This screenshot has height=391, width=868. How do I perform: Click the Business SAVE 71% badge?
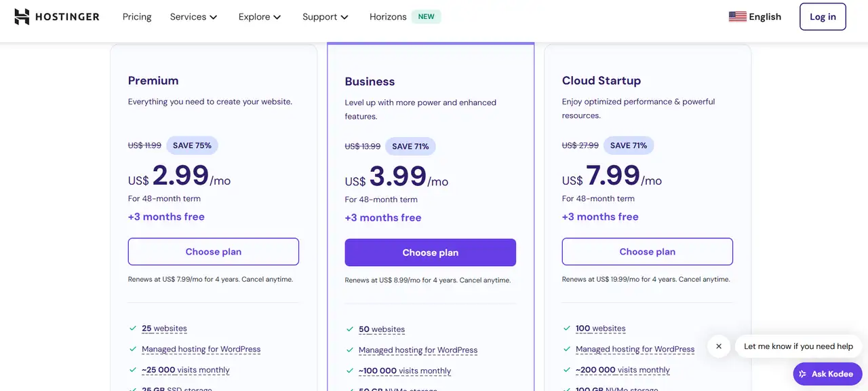[x=411, y=146]
